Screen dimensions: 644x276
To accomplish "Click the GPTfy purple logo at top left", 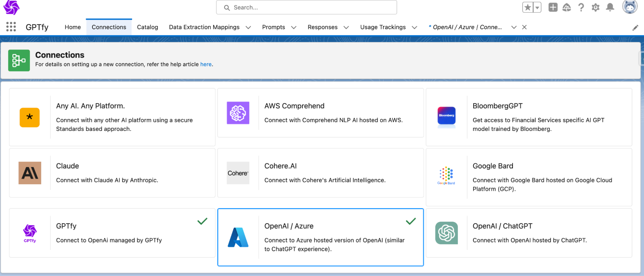I will coord(11,7).
